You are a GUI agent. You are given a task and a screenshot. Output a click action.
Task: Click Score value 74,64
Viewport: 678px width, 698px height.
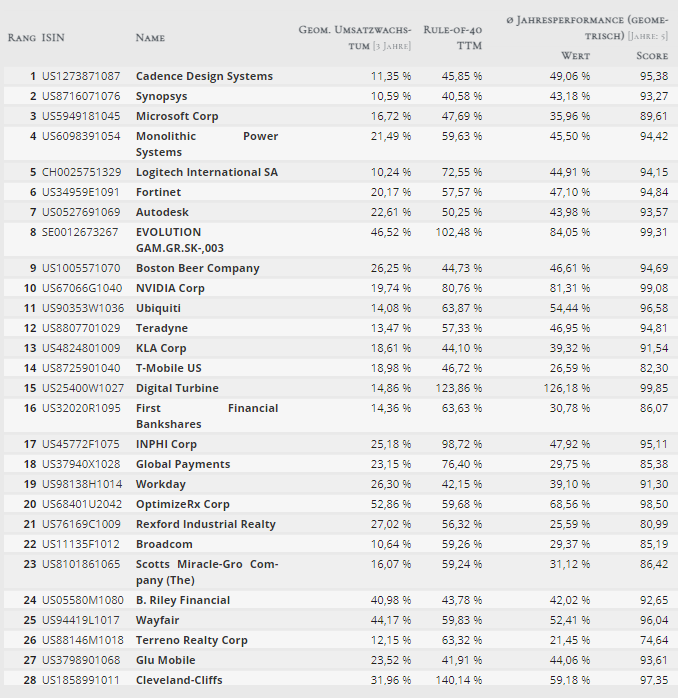click(654, 641)
